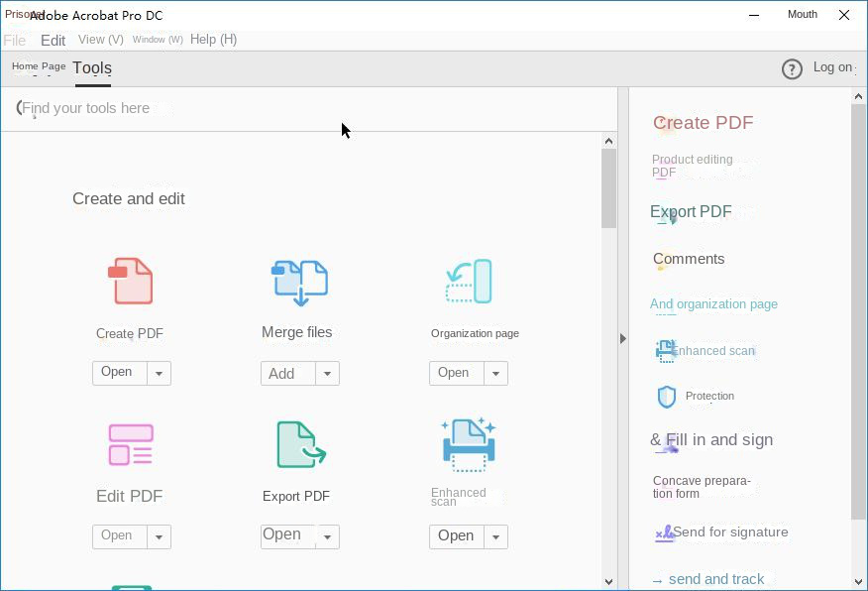The height and width of the screenshot is (591, 868).
Task: Click the help question mark icon
Action: coord(792,68)
